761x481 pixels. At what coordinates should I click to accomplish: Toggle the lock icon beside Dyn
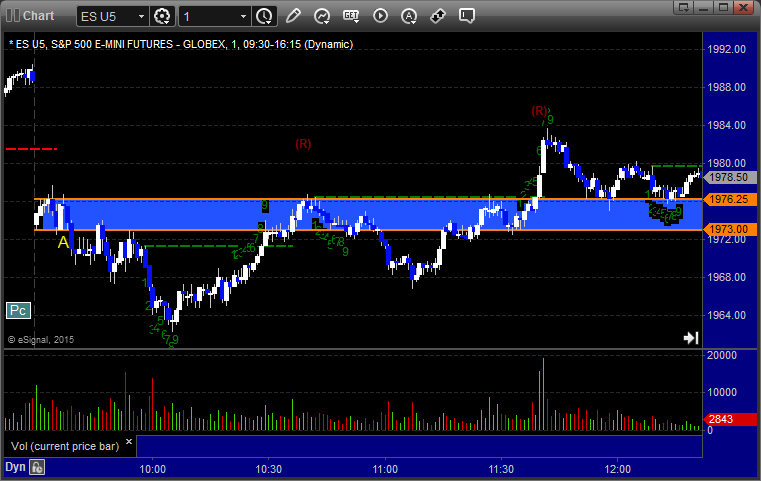click(x=37, y=466)
